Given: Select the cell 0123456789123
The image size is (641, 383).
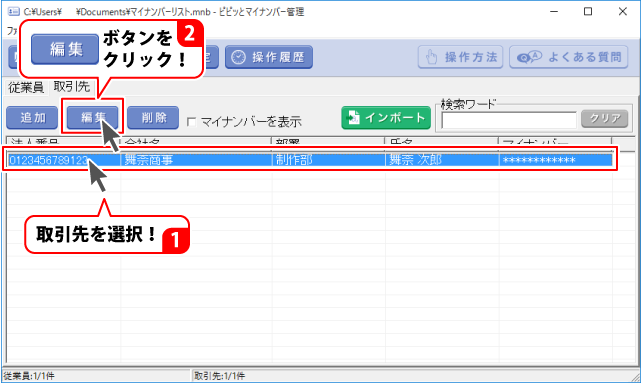Looking at the screenshot, I should pyautogui.click(x=63, y=160).
